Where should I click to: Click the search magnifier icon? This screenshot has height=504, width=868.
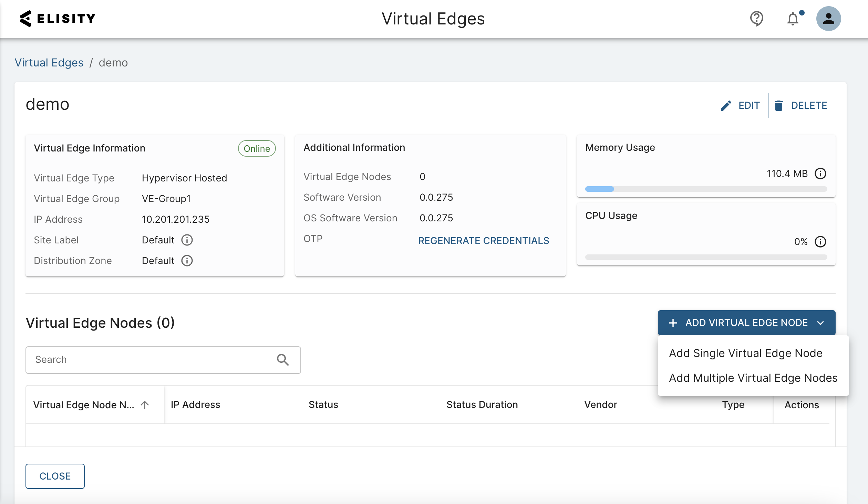pyautogui.click(x=283, y=360)
